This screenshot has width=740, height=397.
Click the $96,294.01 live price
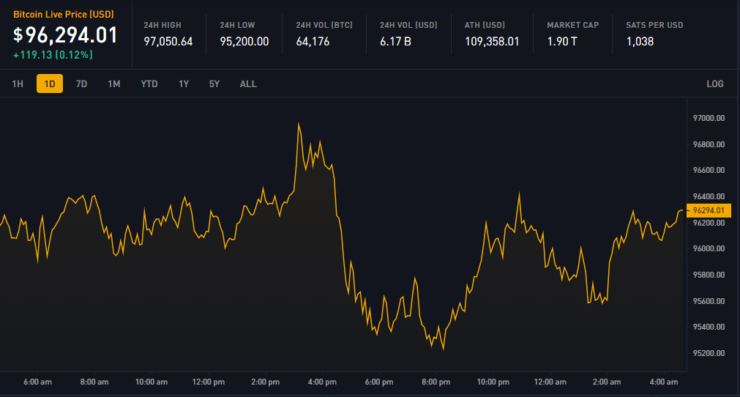65,35
